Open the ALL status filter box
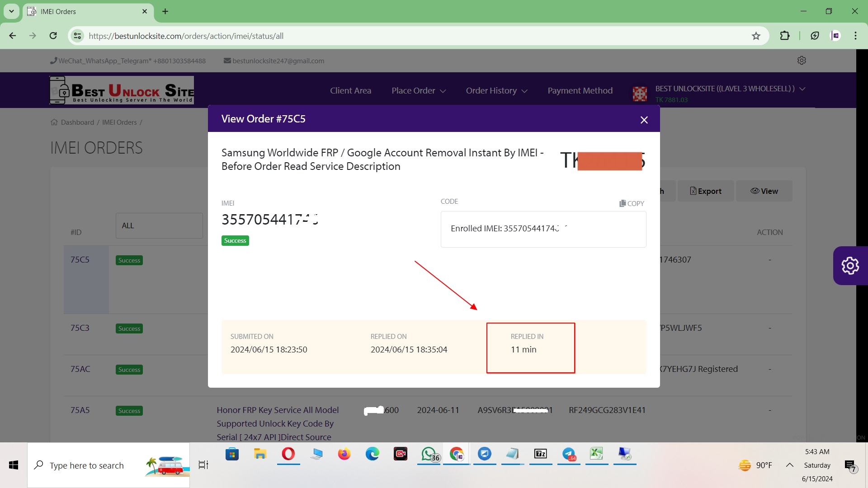The height and width of the screenshot is (488, 868). pos(159,225)
